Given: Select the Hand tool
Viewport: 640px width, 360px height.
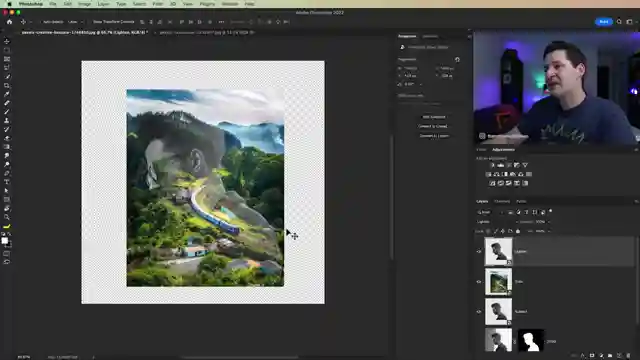Looking at the screenshot, I should coord(7,209).
